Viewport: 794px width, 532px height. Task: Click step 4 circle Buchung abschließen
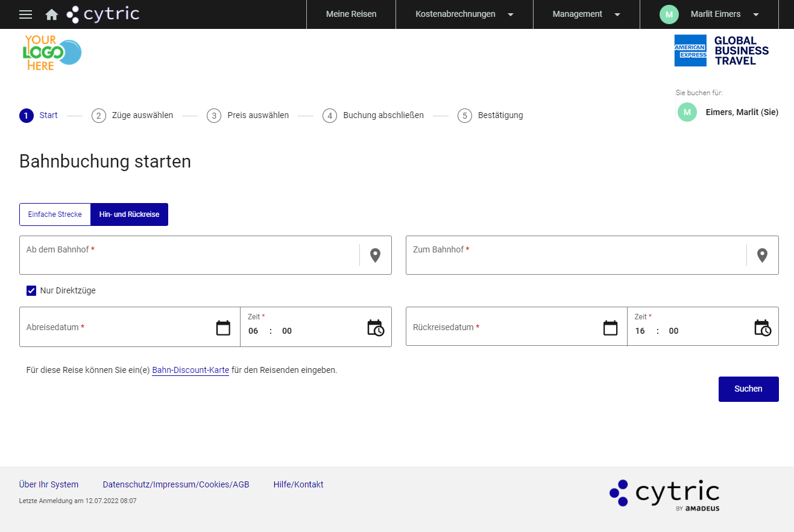tap(330, 116)
